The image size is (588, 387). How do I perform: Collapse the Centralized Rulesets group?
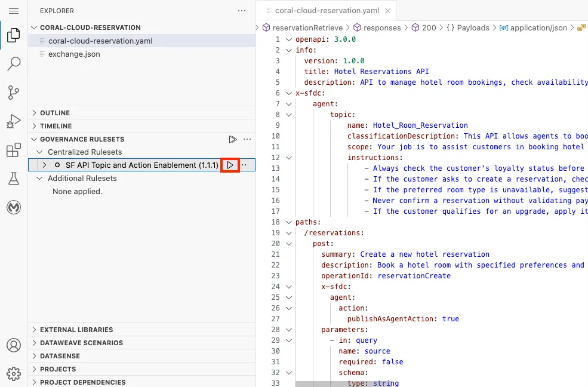coord(40,152)
